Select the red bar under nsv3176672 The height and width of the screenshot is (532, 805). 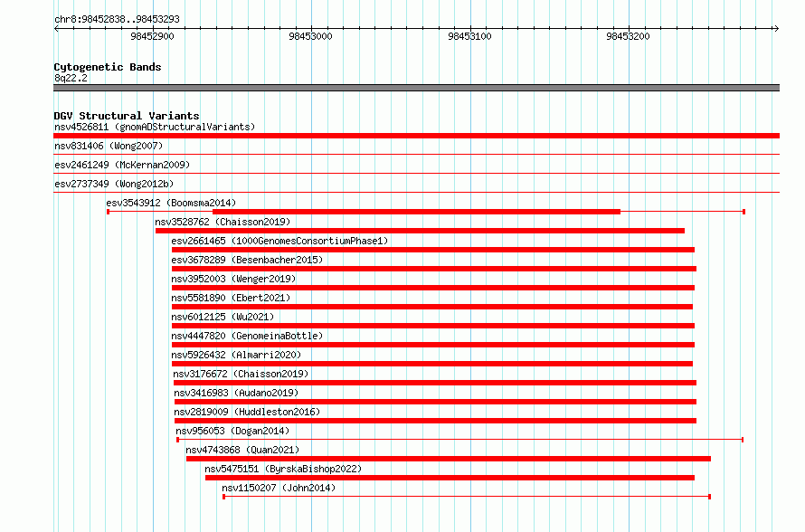pyautogui.click(x=435, y=383)
